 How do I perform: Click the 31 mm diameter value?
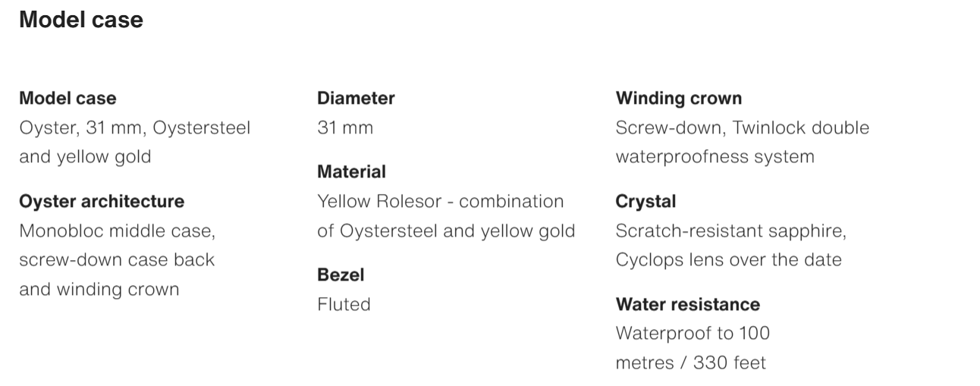coord(345,127)
